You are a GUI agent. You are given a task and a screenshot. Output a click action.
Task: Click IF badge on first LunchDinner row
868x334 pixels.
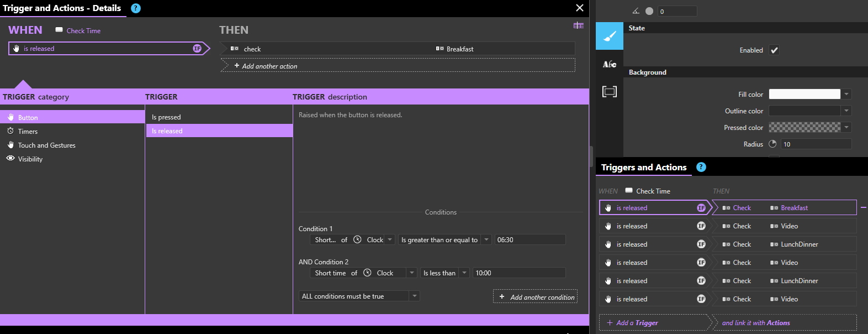click(701, 244)
